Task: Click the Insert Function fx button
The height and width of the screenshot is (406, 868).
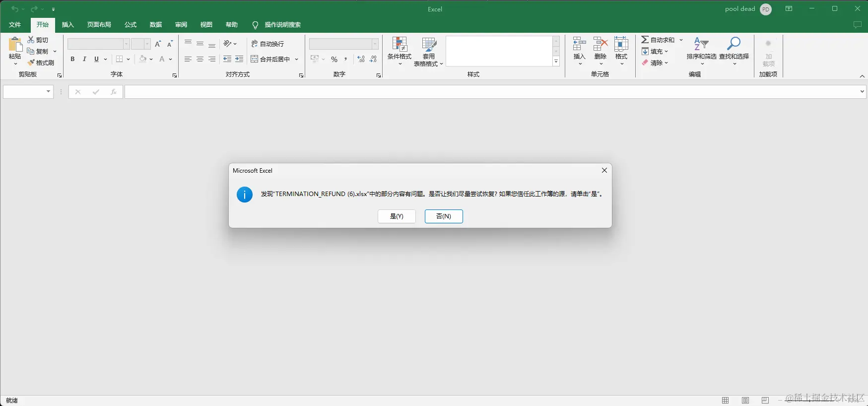Action: click(114, 92)
